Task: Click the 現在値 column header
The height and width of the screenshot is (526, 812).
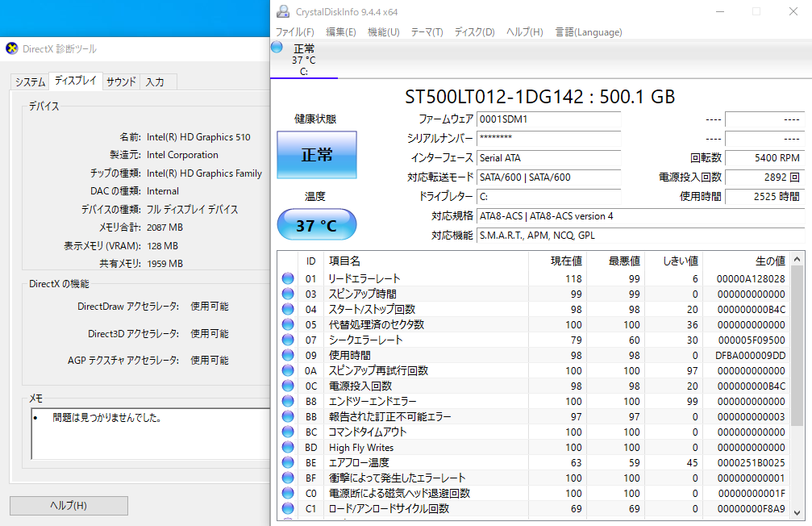Action: coord(558,261)
